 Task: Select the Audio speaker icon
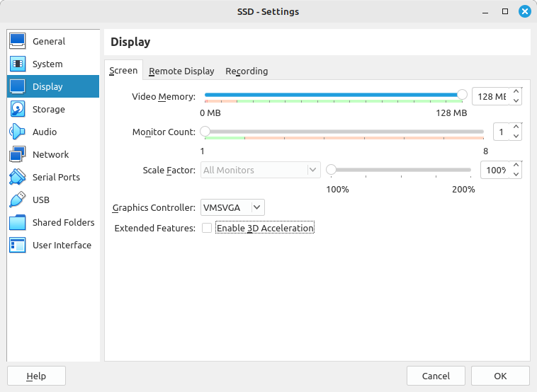[18, 132]
